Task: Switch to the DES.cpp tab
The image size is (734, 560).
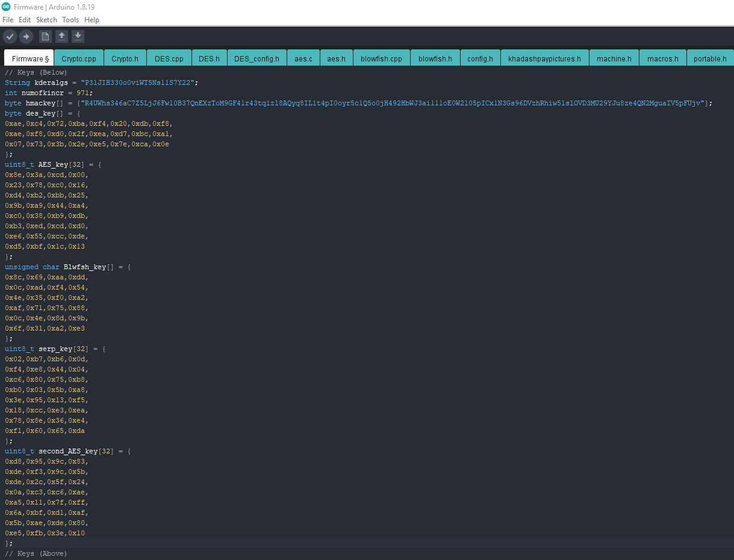Action: pos(169,58)
